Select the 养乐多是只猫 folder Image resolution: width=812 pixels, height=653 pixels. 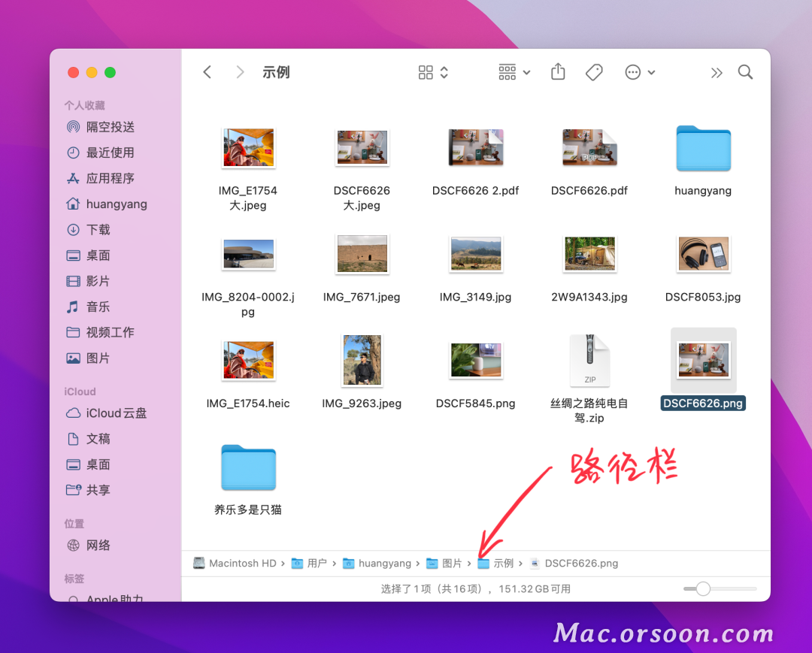[x=248, y=467]
